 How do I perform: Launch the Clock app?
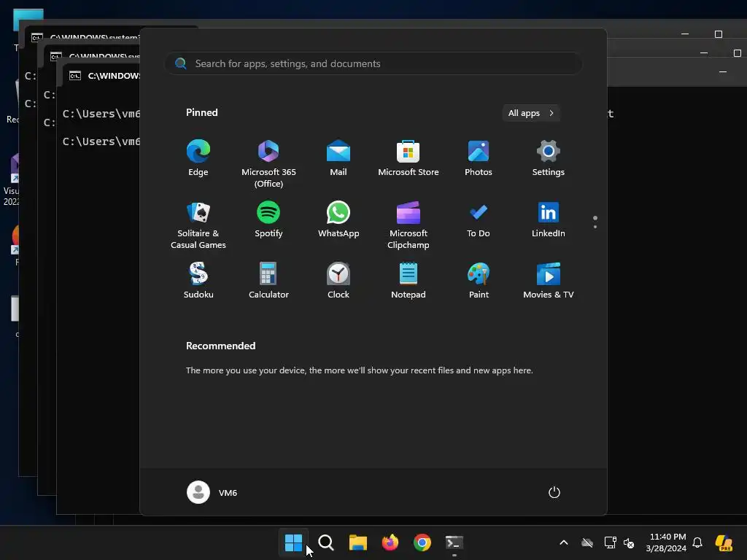[x=338, y=281]
